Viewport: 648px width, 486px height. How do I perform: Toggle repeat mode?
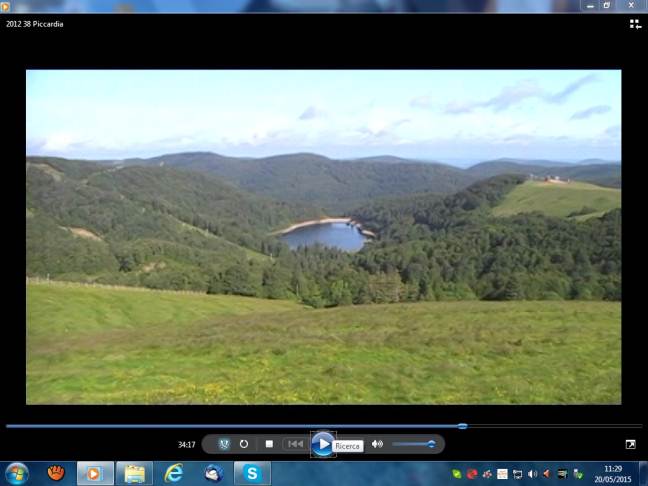tap(244, 444)
